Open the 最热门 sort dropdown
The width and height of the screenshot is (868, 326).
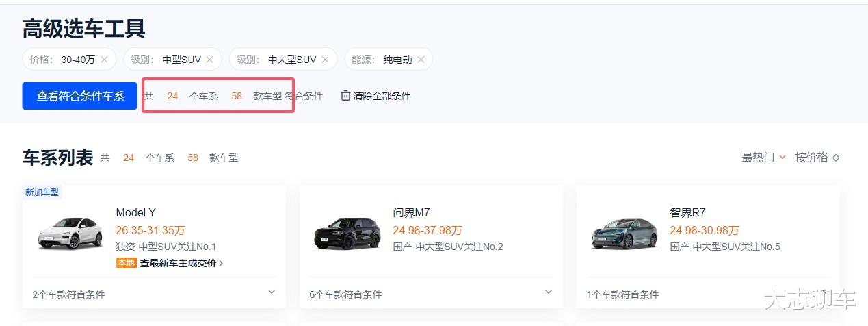click(763, 158)
